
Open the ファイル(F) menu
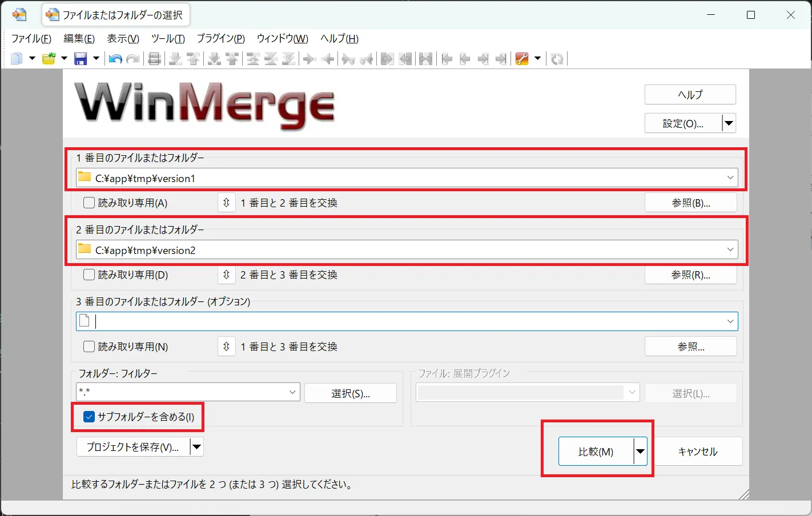click(31, 39)
